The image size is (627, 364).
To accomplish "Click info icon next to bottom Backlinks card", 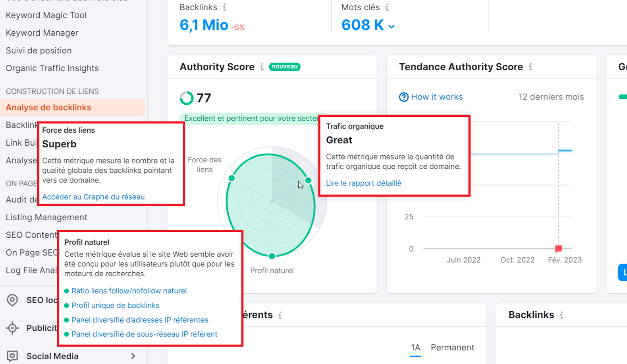I will [x=561, y=315].
